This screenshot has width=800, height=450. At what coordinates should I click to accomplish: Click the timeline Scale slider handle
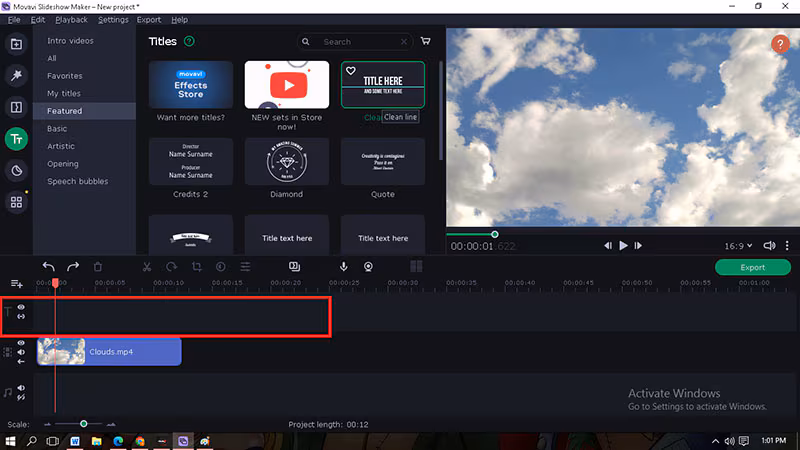84,423
